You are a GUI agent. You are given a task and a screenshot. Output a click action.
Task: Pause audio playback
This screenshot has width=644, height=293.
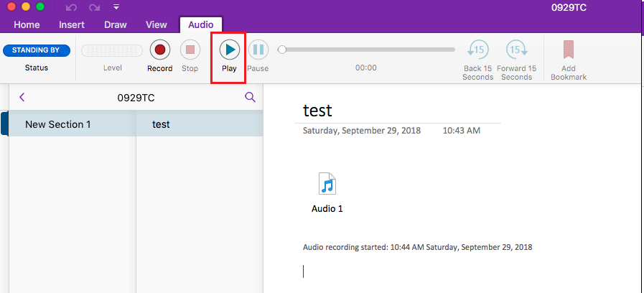tap(258, 56)
